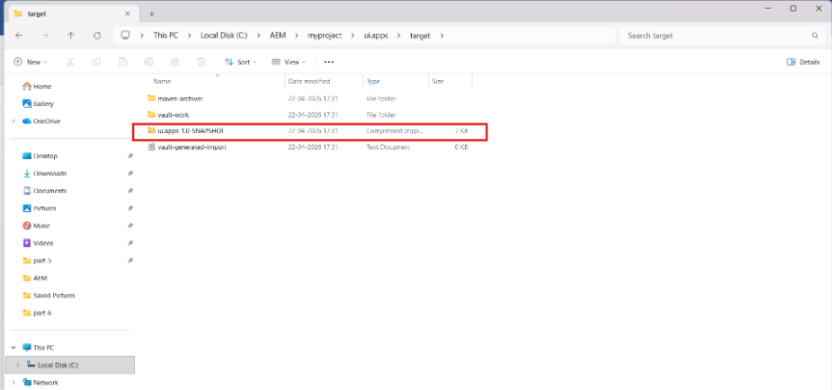Viewport: 832px width, 390px height.
Task: Open part-5 folder in sidebar
Action: point(37,261)
